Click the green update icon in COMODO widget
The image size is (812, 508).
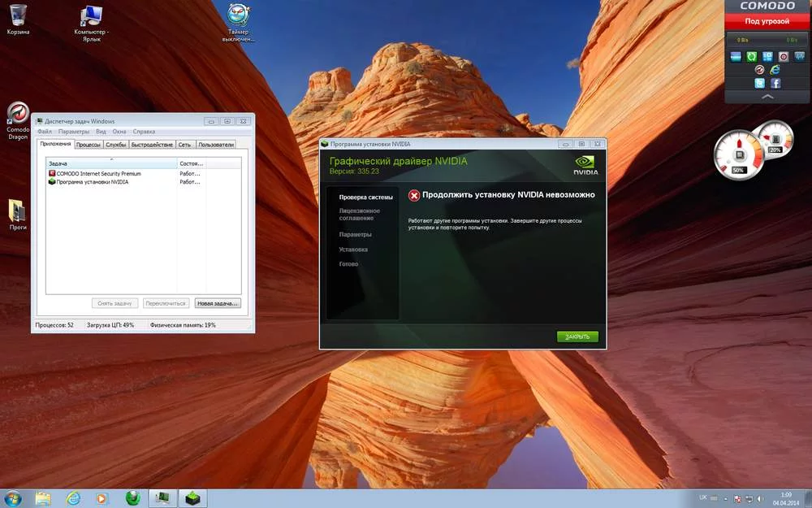pyautogui.click(x=752, y=57)
